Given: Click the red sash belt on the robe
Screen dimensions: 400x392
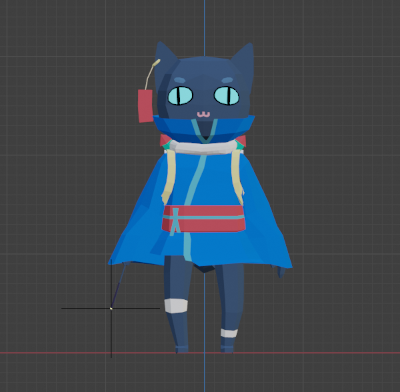Looking at the screenshot, I should point(204,219).
